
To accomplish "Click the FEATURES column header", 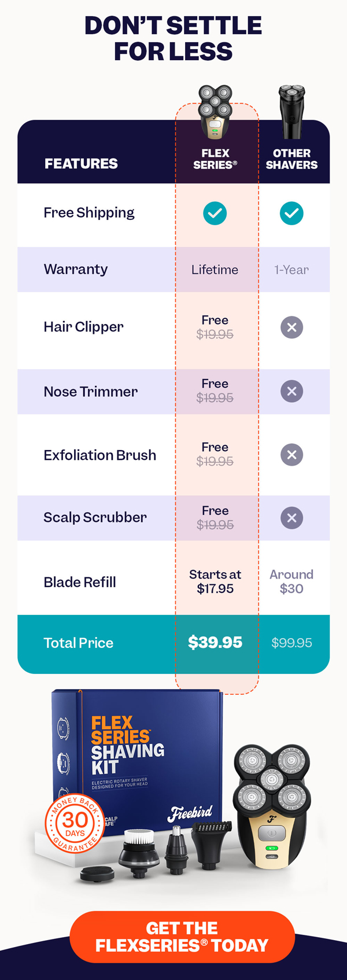I will click(81, 164).
